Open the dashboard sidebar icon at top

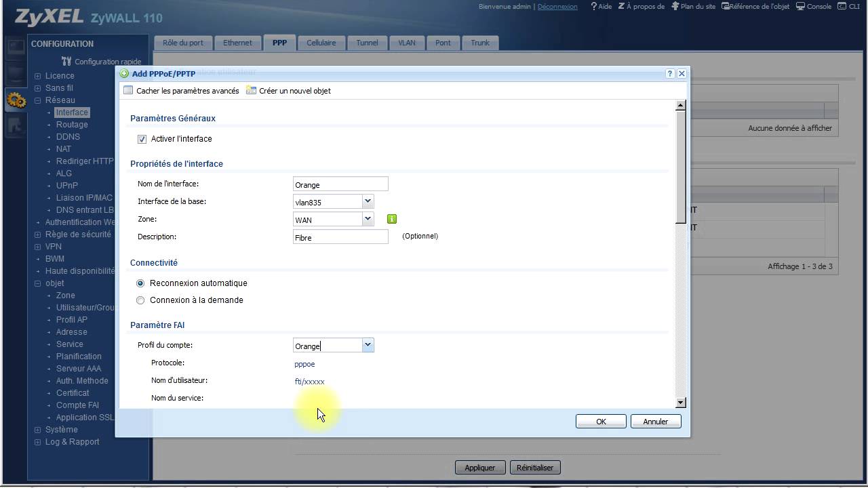16,46
